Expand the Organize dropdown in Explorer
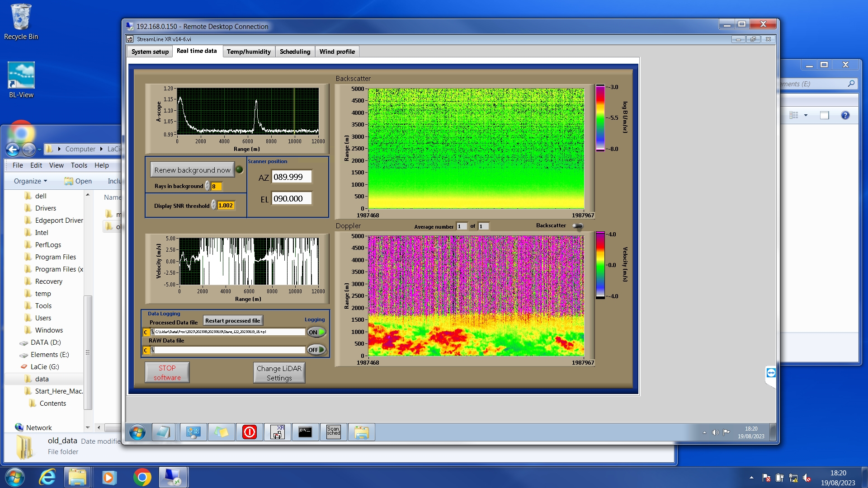 point(30,181)
